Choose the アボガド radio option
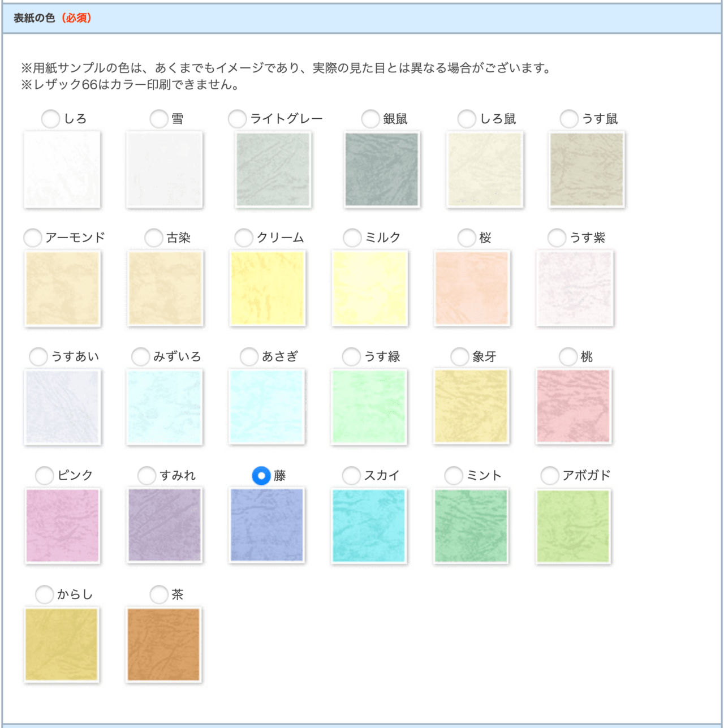The image size is (724, 728). click(550, 476)
